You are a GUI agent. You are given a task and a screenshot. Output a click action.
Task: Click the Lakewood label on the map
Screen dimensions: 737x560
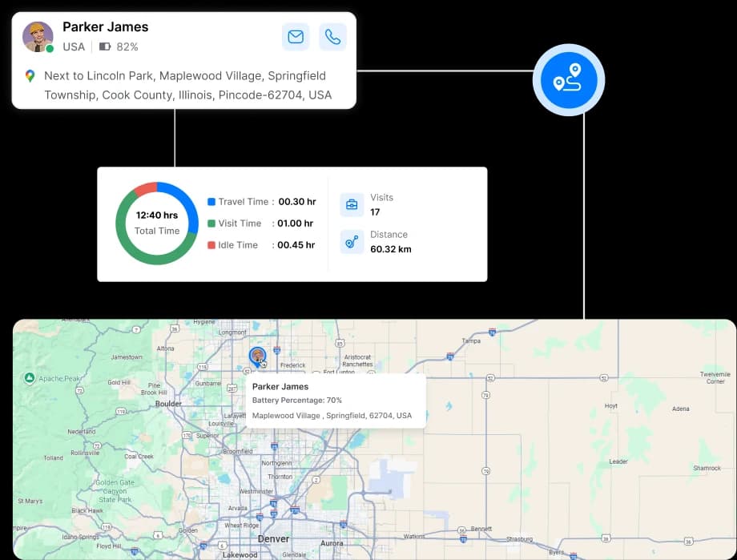pyautogui.click(x=240, y=555)
